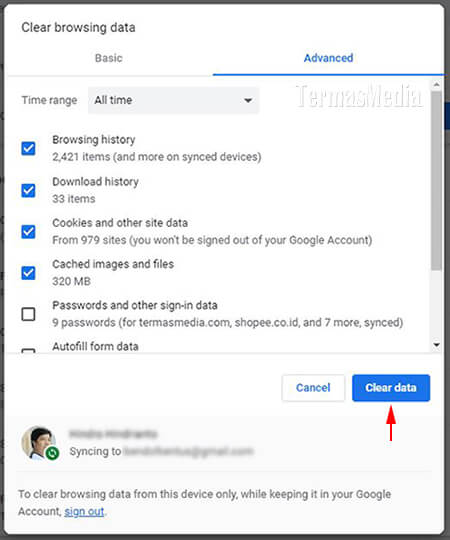This screenshot has height=540, width=450.
Task: Open the Time range dropdown
Action: 173,100
